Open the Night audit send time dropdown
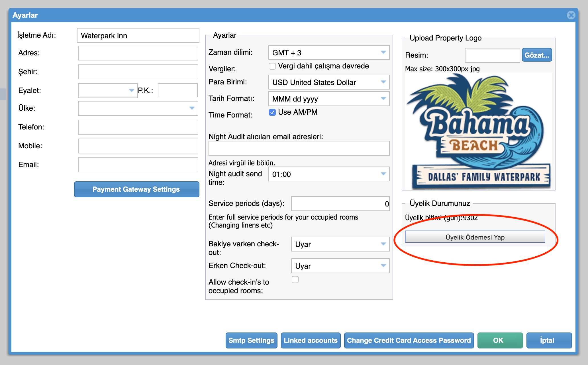588x365 pixels. click(329, 174)
